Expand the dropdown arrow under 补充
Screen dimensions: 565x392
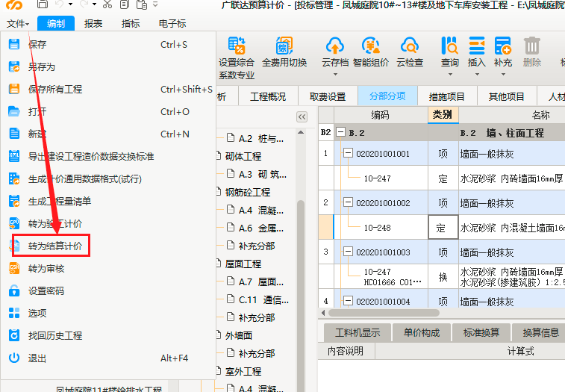503,74
